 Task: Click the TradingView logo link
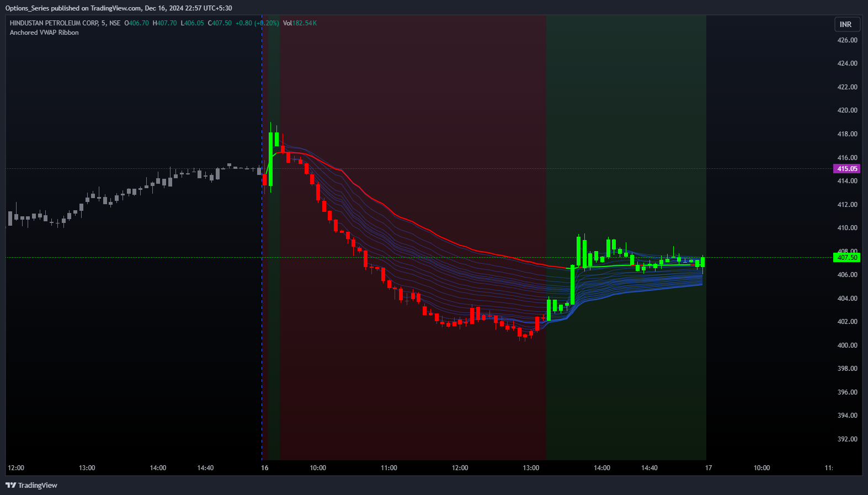(x=31, y=485)
